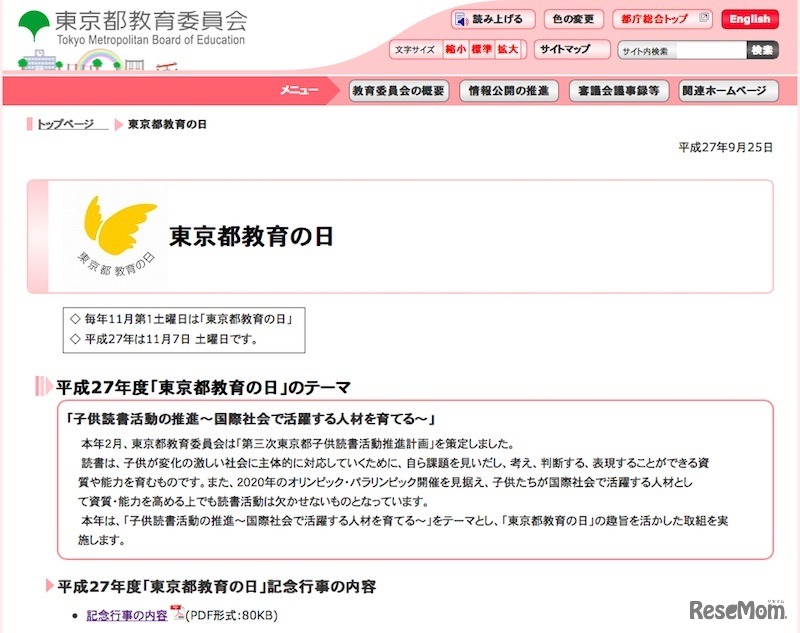Set text size to 縮小
Viewport: 800px width, 633px height.
point(456,49)
